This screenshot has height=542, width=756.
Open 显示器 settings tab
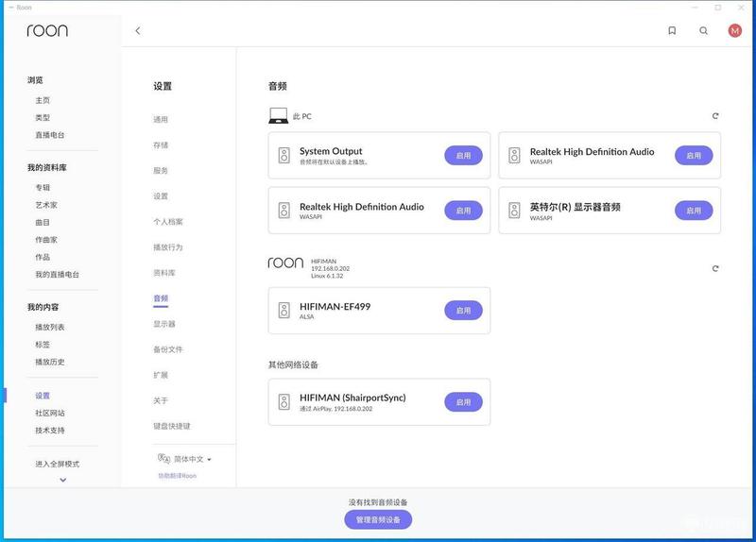[164, 324]
